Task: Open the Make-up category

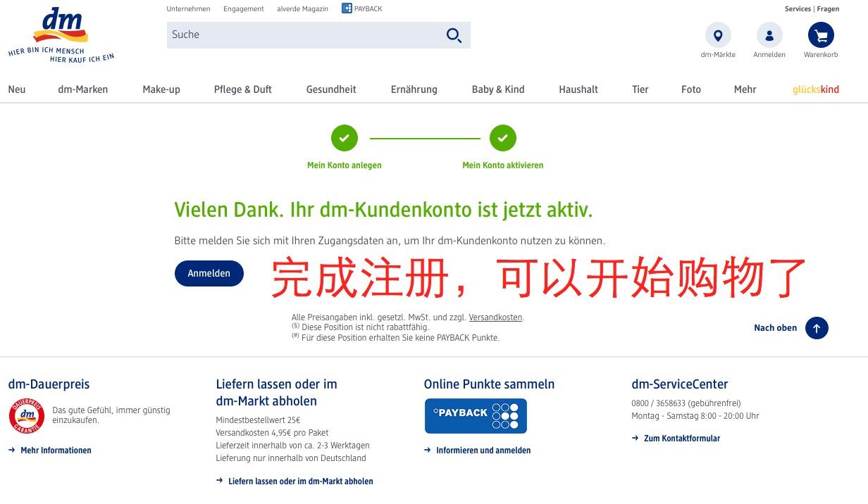Action: 161,89
